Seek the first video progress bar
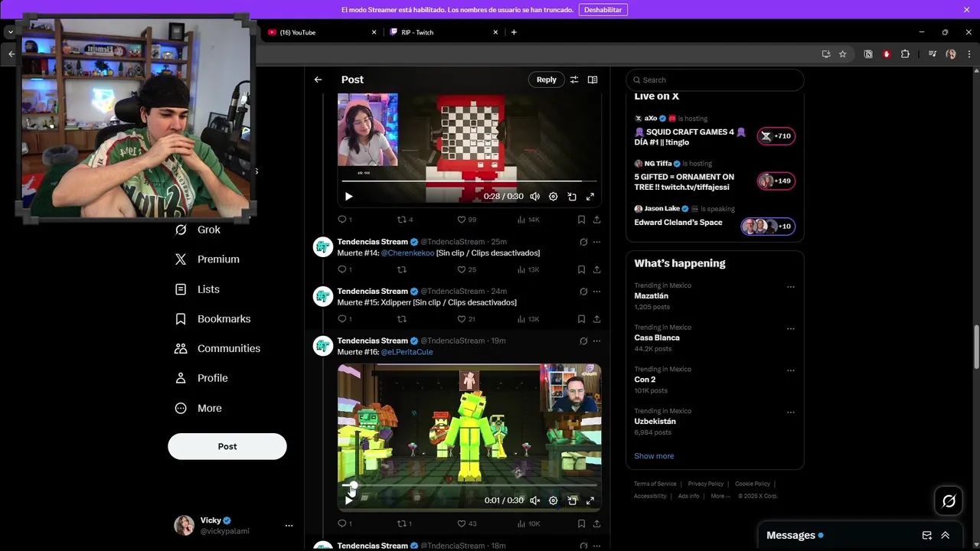980x551 pixels. click(469, 181)
